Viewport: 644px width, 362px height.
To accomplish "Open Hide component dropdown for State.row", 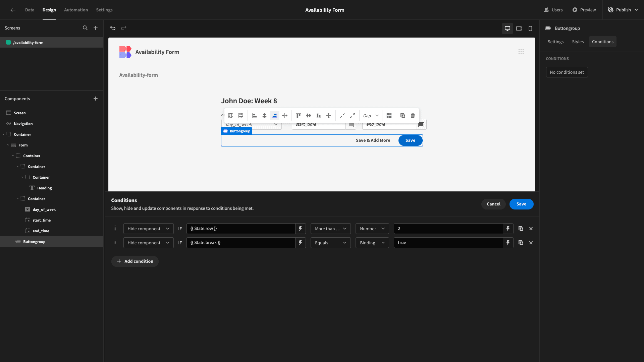I will point(149,229).
